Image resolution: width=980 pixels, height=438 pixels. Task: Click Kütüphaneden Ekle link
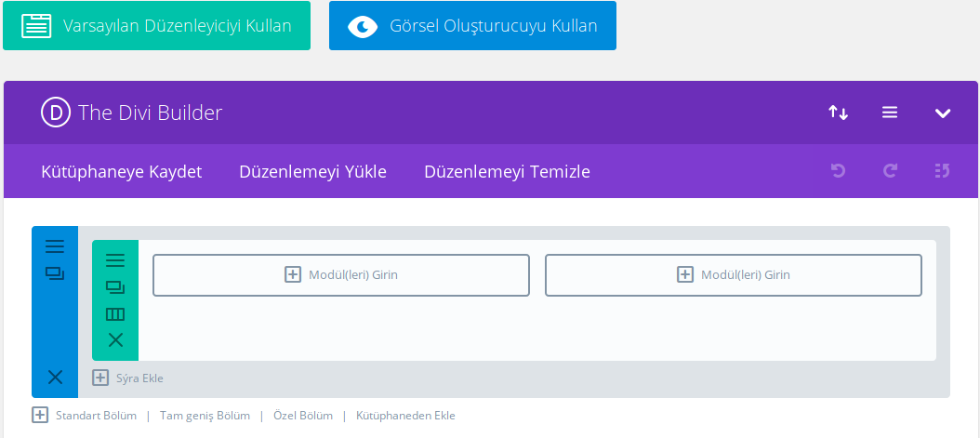tap(405, 416)
